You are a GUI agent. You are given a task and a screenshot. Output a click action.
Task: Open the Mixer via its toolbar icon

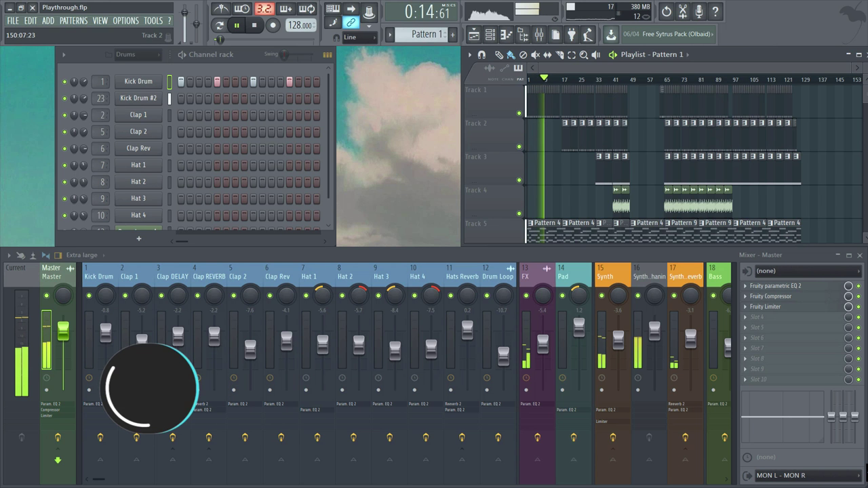pos(539,34)
